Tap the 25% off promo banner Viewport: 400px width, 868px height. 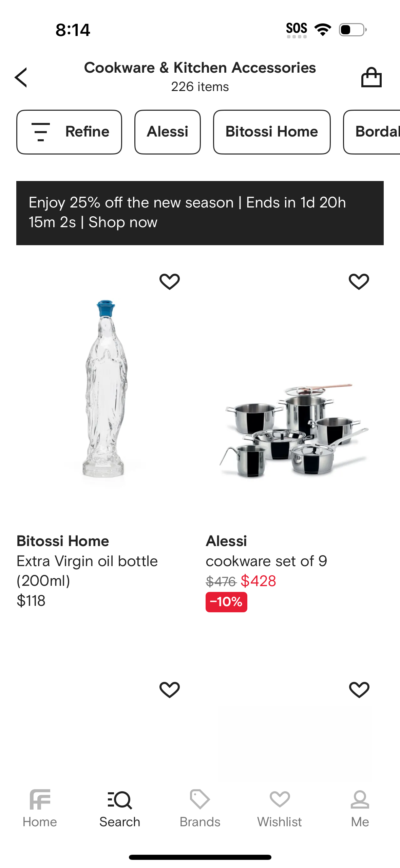pyautogui.click(x=200, y=213)
